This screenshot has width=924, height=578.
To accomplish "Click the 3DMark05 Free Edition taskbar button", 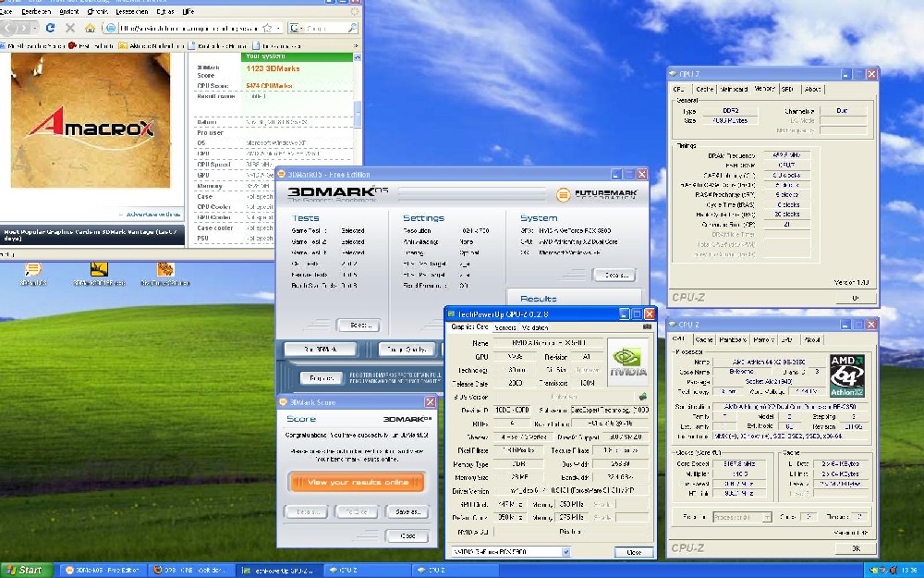I will [102, 570].
